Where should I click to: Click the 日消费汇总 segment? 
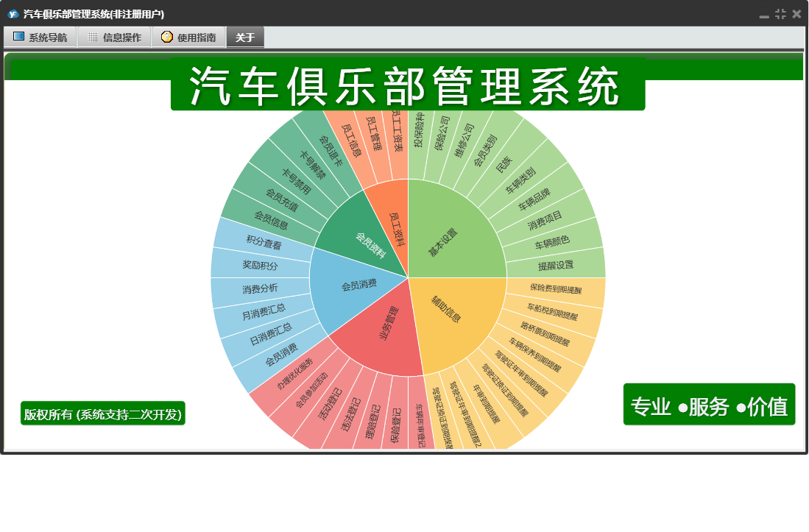[x=271, y=334]
